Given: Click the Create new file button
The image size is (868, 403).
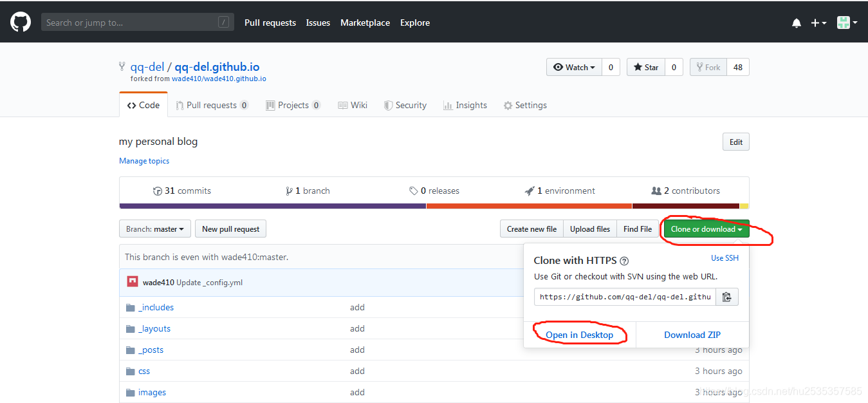Looking at the screenshot, I should pos(531,229).
